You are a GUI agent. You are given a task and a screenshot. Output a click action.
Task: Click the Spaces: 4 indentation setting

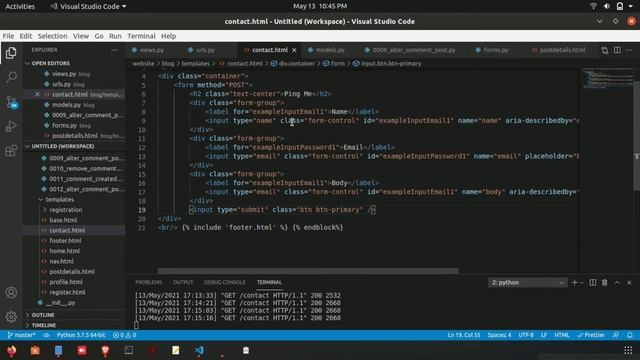point(499,335)
